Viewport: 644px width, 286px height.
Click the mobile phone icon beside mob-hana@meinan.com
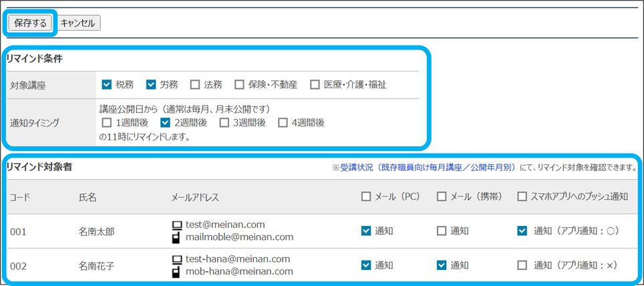click(x=177, y=272)
